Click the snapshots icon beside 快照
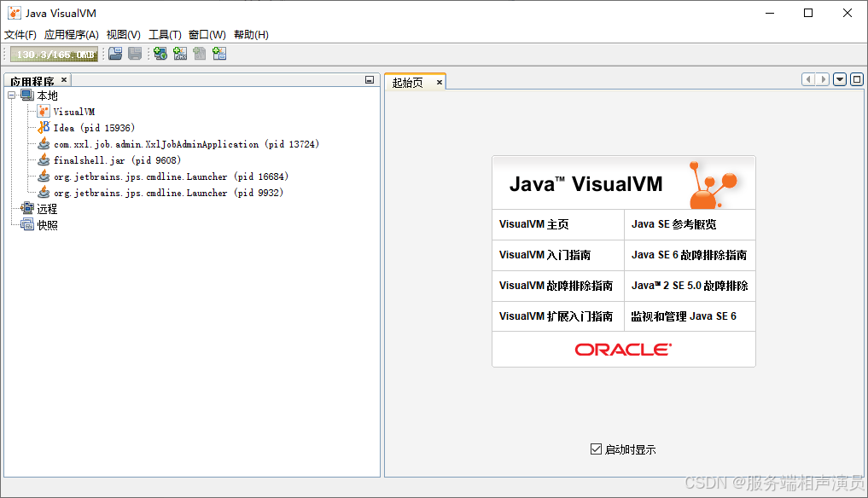 click(27, 224)
